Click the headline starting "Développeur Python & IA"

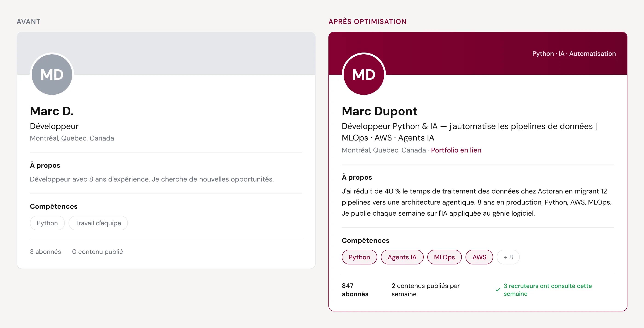[x=469, y=132]
